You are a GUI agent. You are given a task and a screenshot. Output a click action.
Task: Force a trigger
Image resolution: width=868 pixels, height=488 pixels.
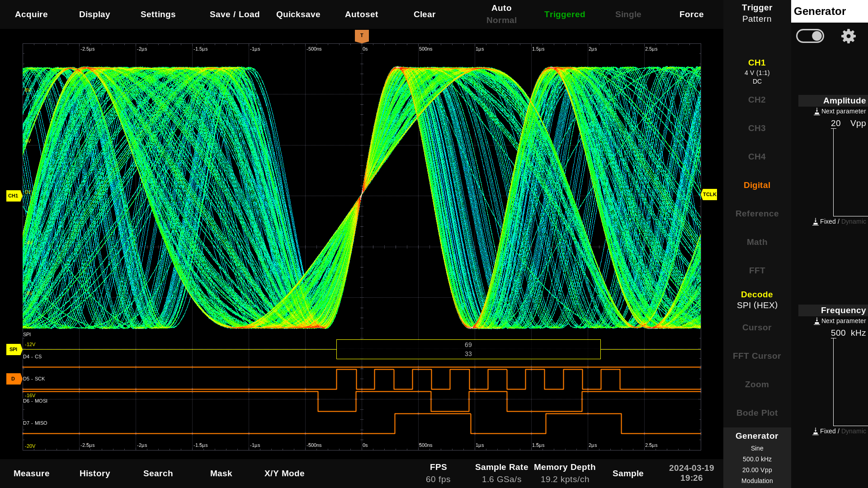(x=691, y=14)
